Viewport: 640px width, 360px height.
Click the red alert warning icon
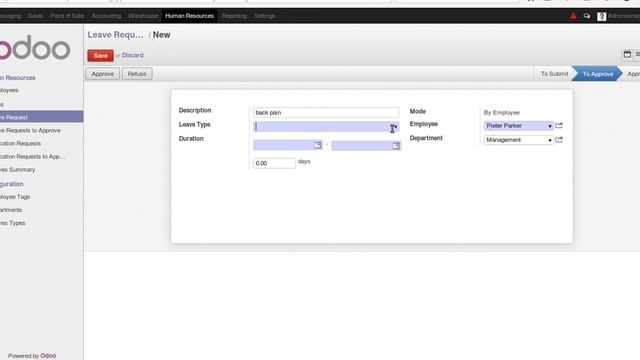coord(573,16)
